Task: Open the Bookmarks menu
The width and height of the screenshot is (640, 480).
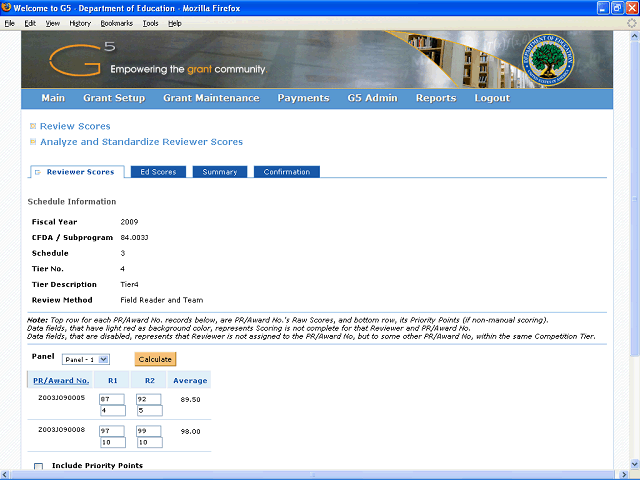Action: coord(117,23)
